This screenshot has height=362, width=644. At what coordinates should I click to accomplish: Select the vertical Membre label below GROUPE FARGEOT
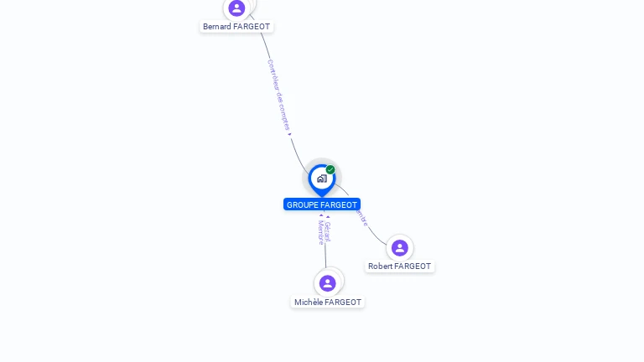[x=321, y=232]
